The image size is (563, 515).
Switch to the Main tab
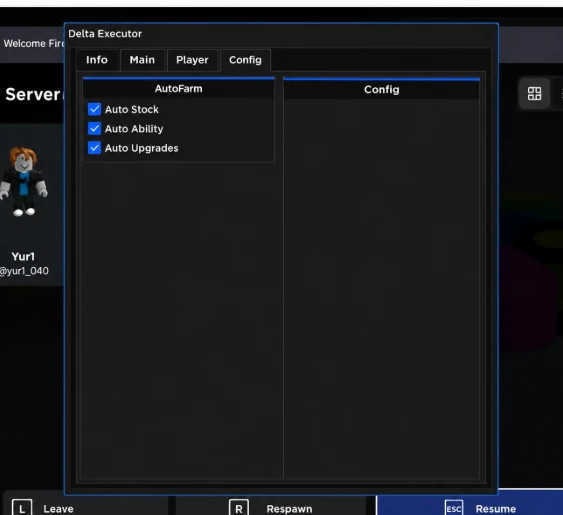[142, 60]
